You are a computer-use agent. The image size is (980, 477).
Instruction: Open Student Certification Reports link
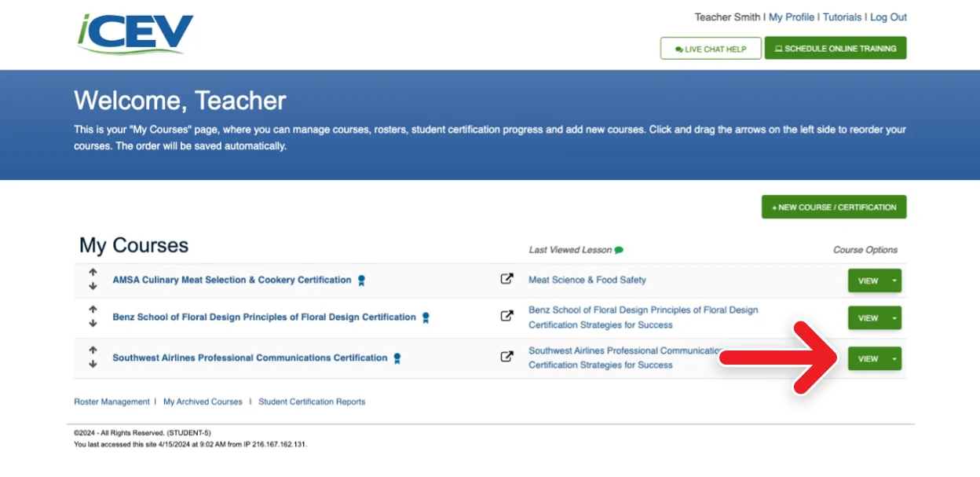click(312, 402)
